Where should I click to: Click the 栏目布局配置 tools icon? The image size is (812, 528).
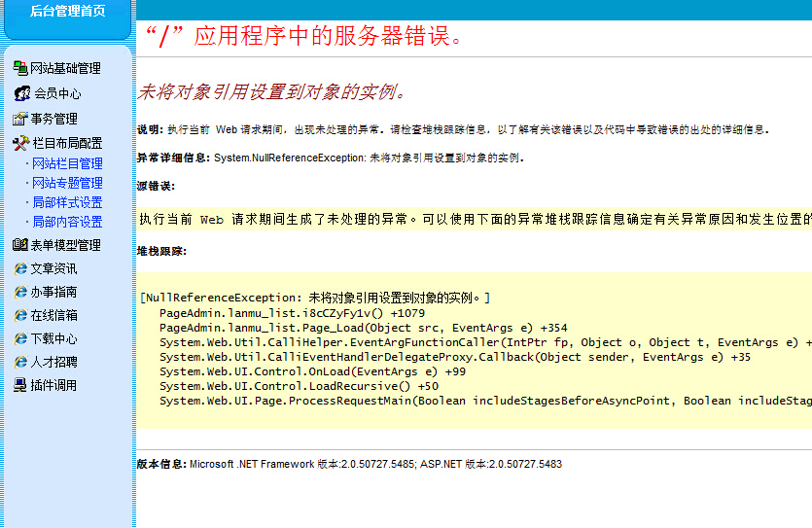[21, 143]
